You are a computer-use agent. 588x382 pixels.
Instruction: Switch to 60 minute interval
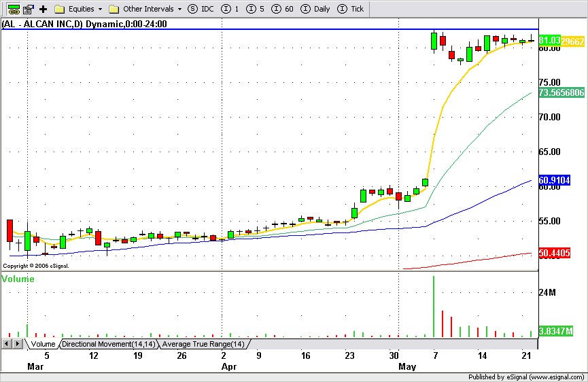[x=282, y=9]
